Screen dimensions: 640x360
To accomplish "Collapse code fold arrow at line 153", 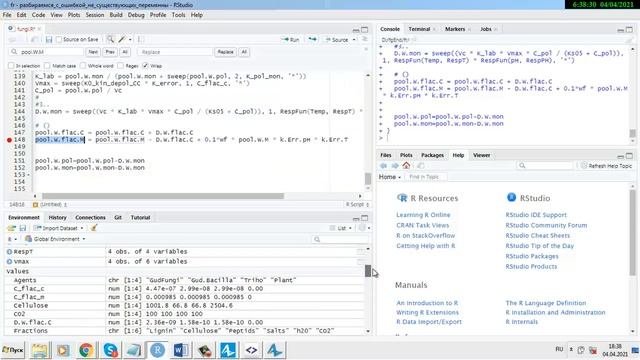I will click(28, 175).
